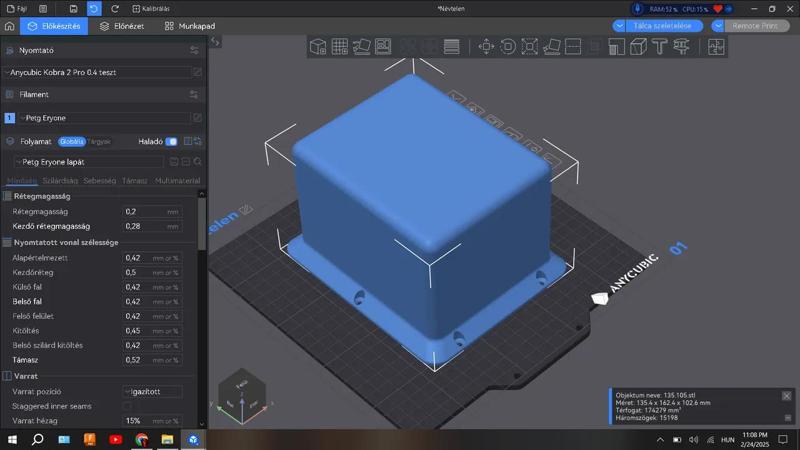Open the Sebesség settings tab

click(99, 181)
